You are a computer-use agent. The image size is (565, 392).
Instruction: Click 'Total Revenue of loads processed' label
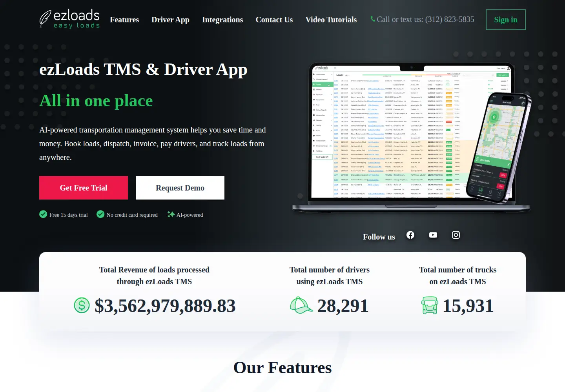pyautogui.click(x=154, y=270)
